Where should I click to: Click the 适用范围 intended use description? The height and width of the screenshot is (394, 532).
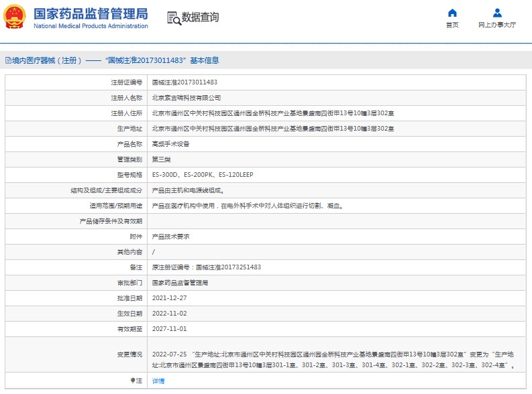248,206
